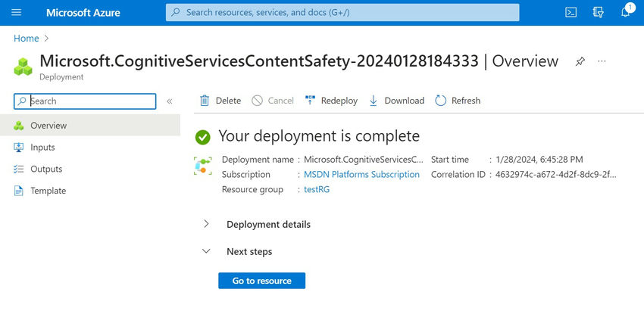Screen dimensions: 644x311
Task: Click 'Your deployment is complete' heading
Action: (x=319, y=135)
